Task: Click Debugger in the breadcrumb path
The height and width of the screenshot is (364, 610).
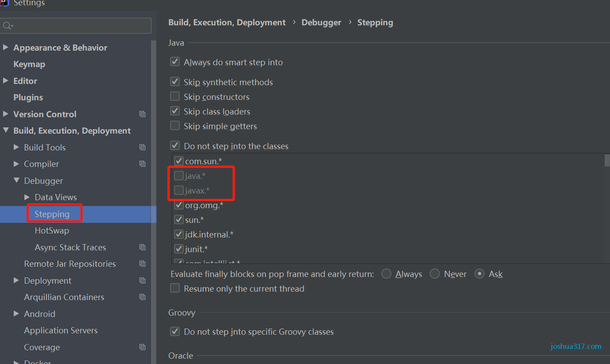Action: [321, 22]
